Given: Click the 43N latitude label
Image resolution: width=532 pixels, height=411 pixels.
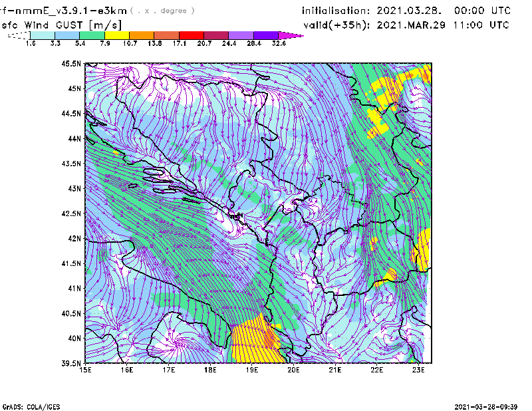Looking at the screenshot, I should click(x=74, y=188).
